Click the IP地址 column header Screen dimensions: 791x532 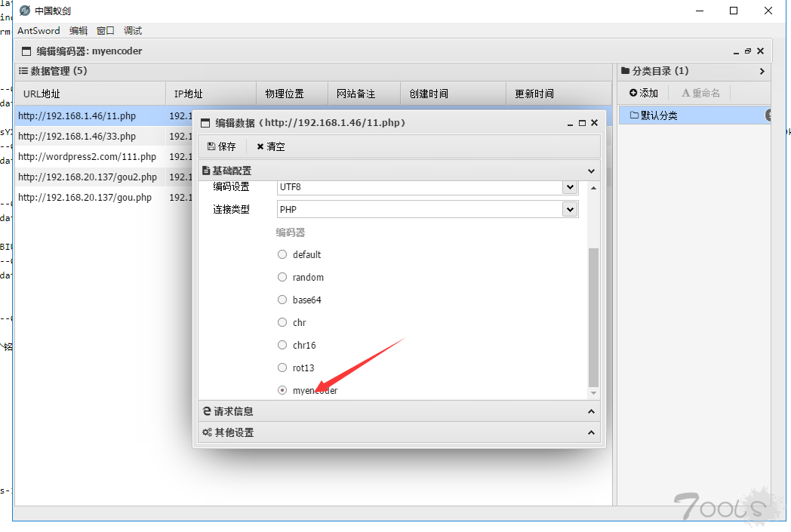pyautogui.click(x=211, y=94)
